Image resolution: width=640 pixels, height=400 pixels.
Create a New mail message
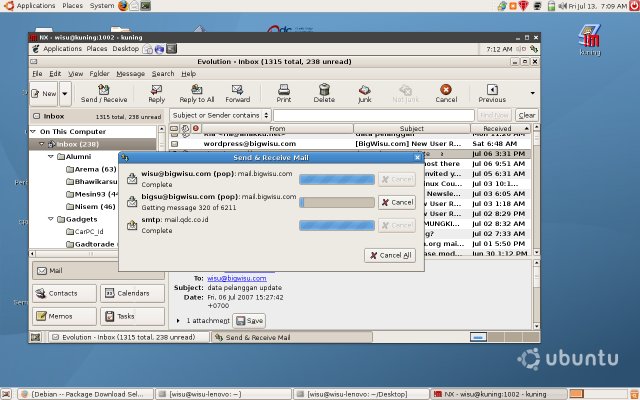tap(44, 93)
